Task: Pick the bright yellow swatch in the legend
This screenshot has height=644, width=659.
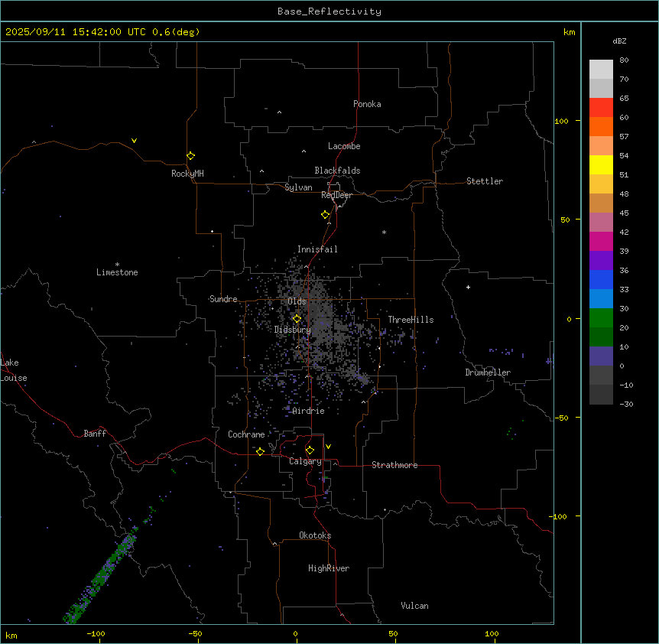Action: pyautogui.click(x=601, y=164)
